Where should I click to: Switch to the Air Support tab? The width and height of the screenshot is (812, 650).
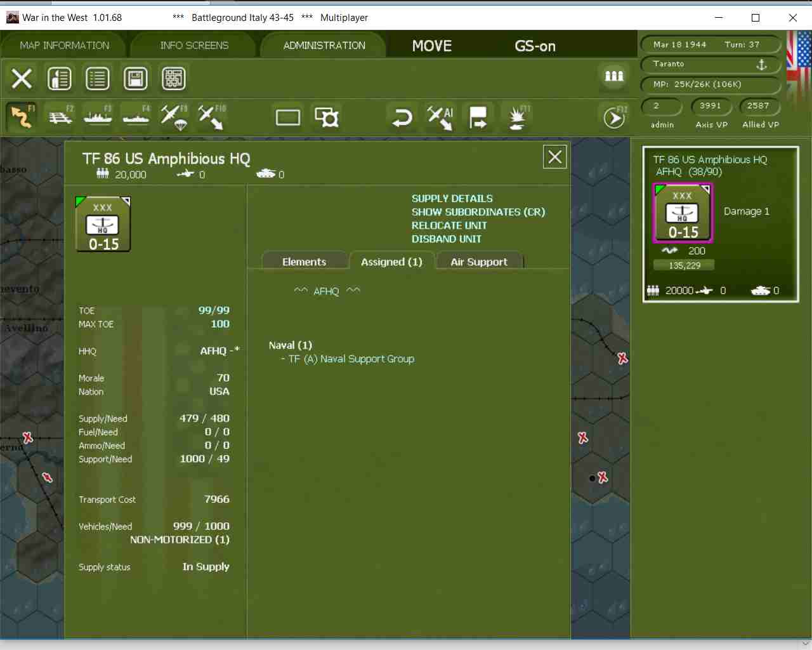[x=479, y=262]
